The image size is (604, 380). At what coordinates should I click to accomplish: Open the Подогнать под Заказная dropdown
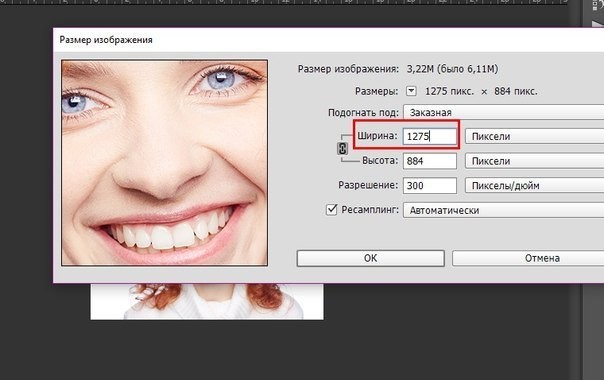coord(503,112)
